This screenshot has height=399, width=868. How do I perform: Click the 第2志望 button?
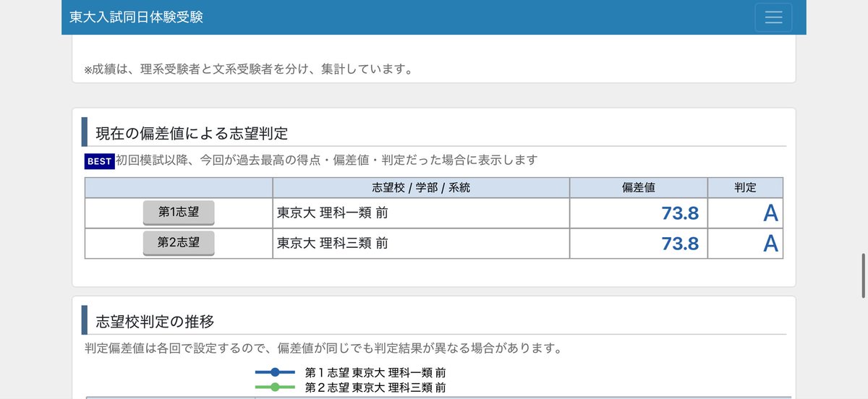pos(179,243)
